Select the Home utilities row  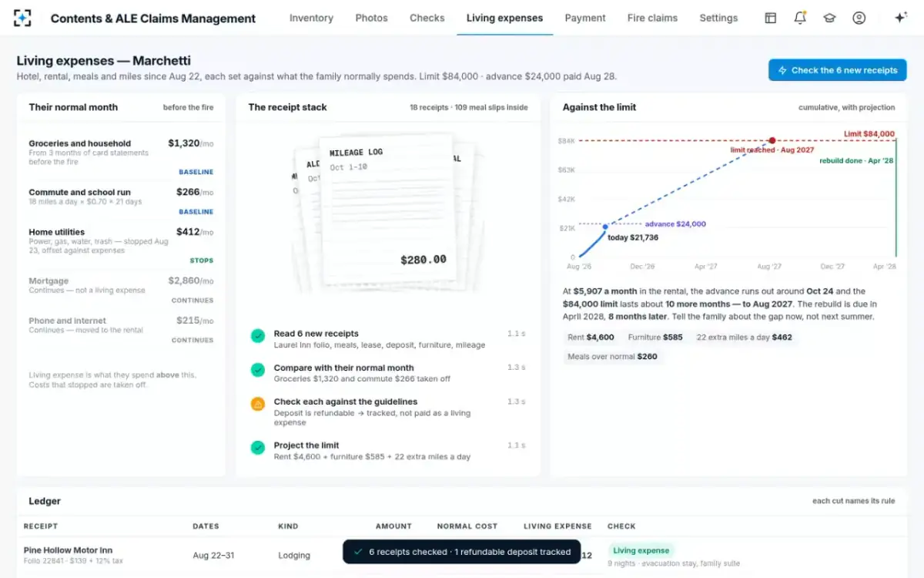(x=121, y=247)
